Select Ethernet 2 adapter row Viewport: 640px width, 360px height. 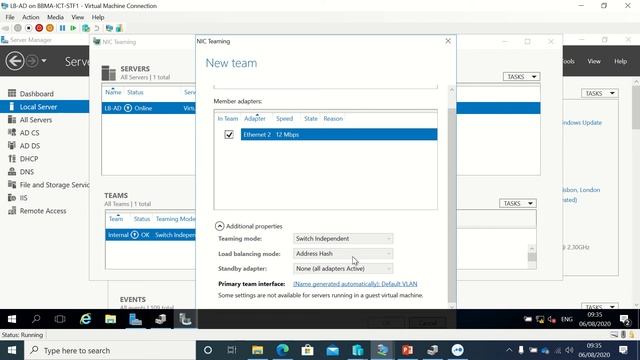[x=339, y=134]
